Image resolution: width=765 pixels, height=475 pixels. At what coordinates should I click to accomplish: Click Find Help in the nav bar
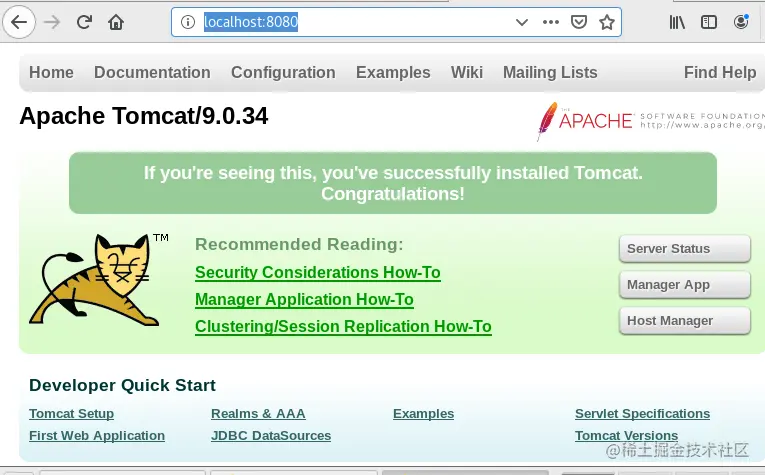point(720,72)
